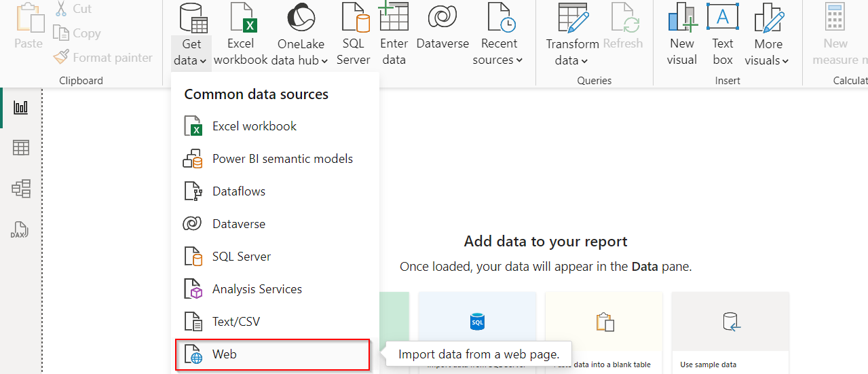Expand the Get data dropdown

click(x=190, y=52)
